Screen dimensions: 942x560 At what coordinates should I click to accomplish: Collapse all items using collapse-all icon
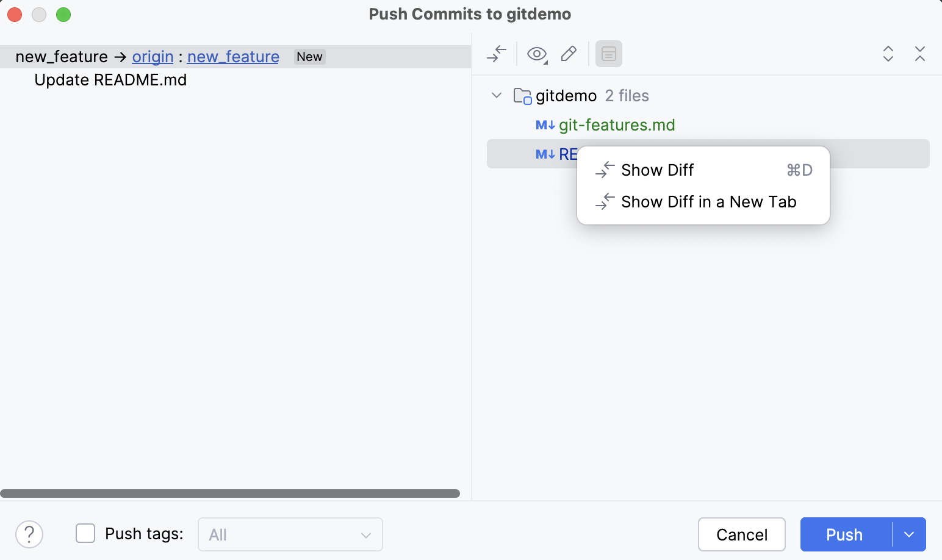(920, 54)
